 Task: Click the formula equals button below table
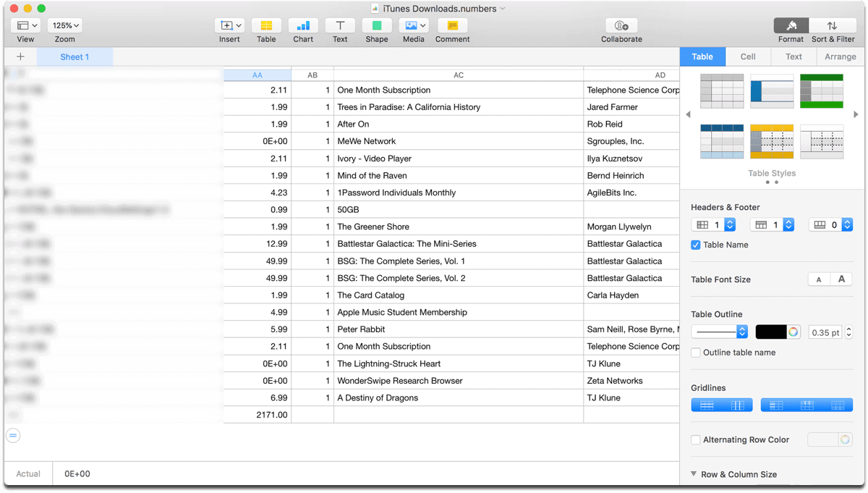[x=13, y=435]
